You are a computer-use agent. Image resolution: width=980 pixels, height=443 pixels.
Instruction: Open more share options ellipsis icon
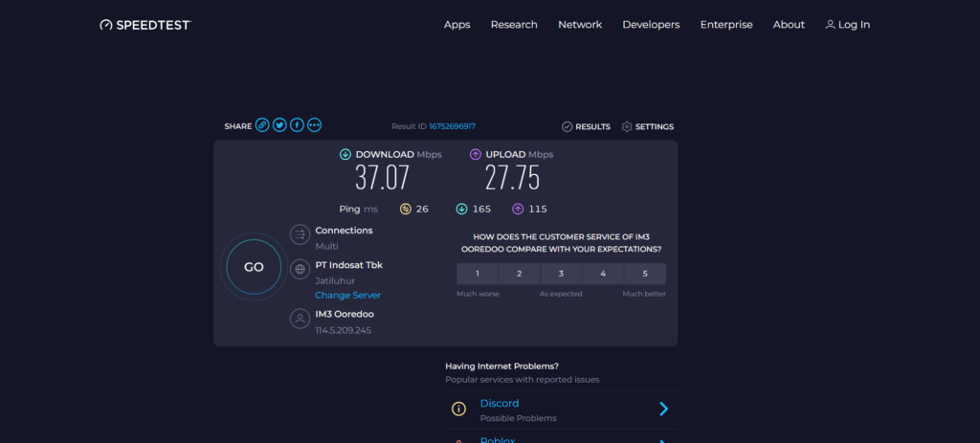point(314,125)
